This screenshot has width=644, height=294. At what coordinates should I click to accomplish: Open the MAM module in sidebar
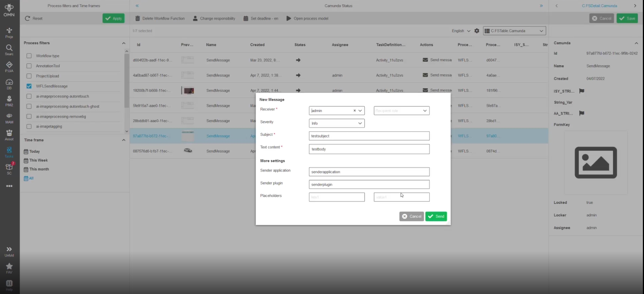point(9,118)
